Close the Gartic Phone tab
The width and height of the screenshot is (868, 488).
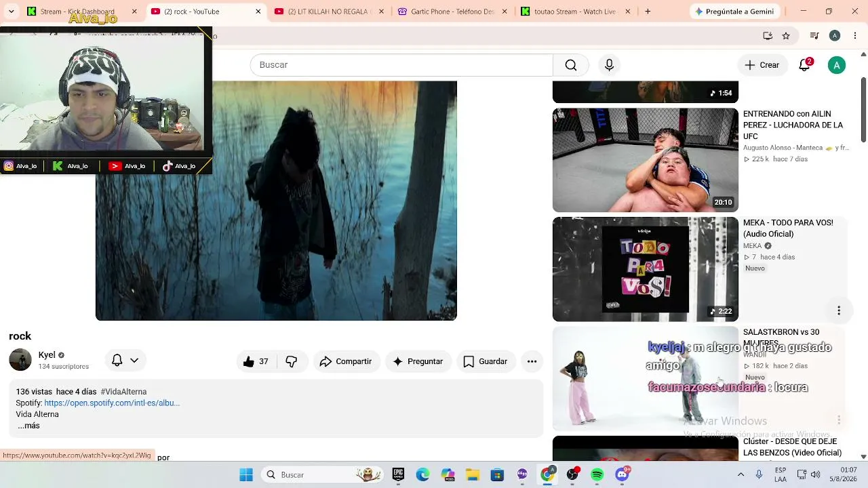pyautogui.click(x=505, y=12)
